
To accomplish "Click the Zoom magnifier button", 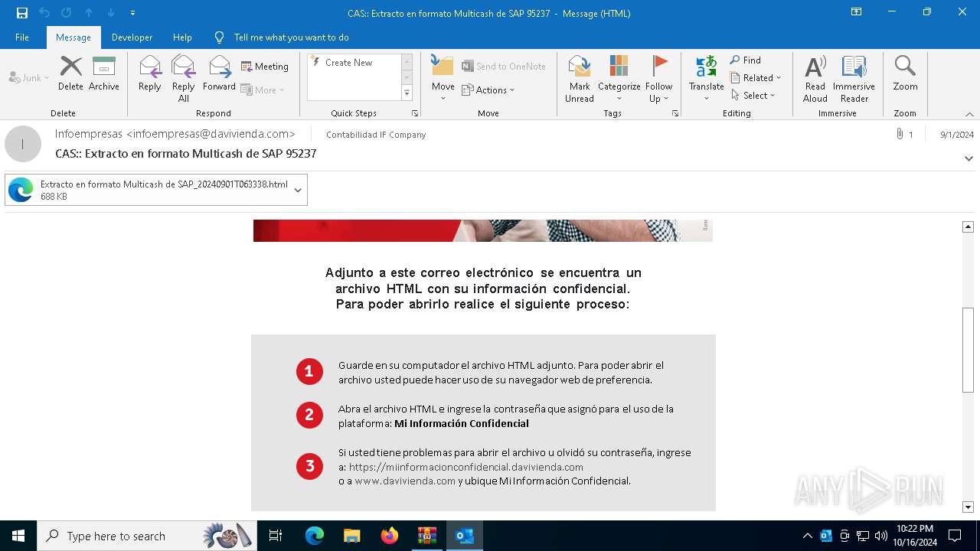I will tap(905, 73).
